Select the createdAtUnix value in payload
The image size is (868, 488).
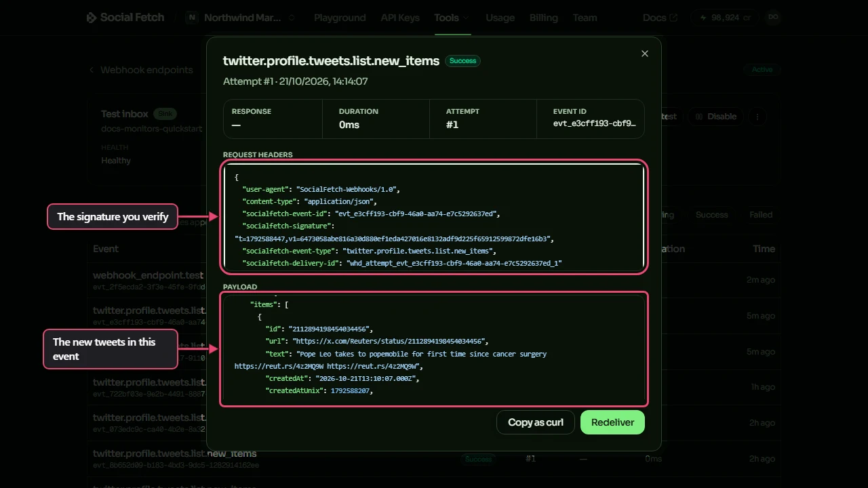pos(351,390)
